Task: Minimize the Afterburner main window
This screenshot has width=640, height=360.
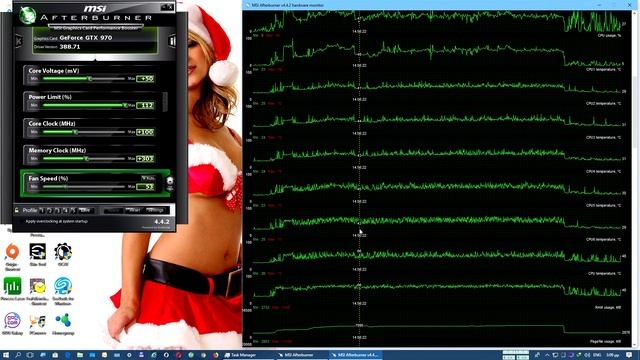Action: pyautogui.click(x=164, y=7)
